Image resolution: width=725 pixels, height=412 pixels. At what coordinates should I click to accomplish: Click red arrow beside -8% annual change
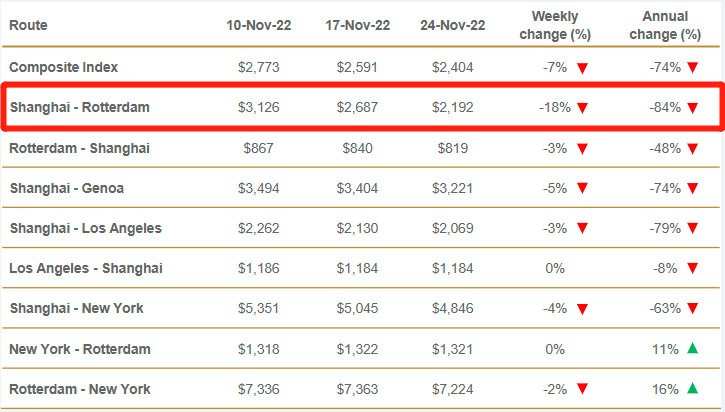(x=692, y=268)
